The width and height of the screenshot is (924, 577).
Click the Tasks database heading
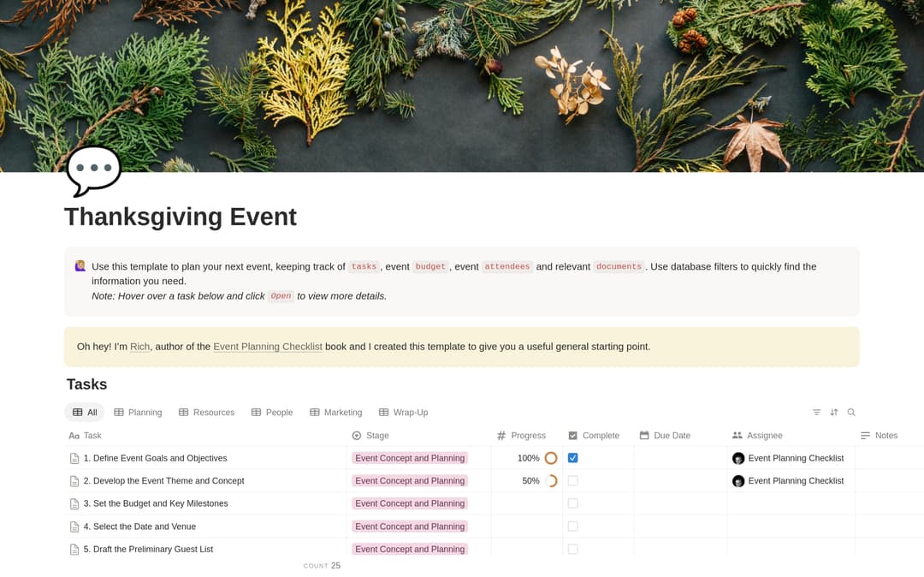(86, 384)
